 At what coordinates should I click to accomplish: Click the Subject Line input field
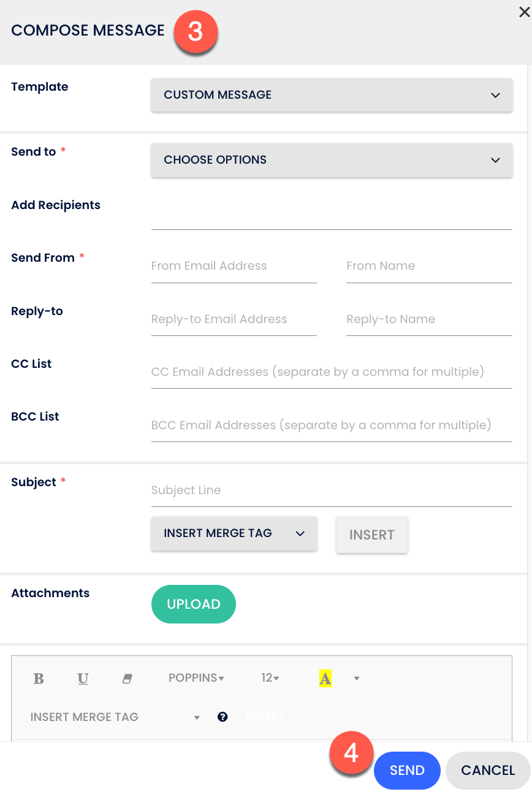(331, 490)
